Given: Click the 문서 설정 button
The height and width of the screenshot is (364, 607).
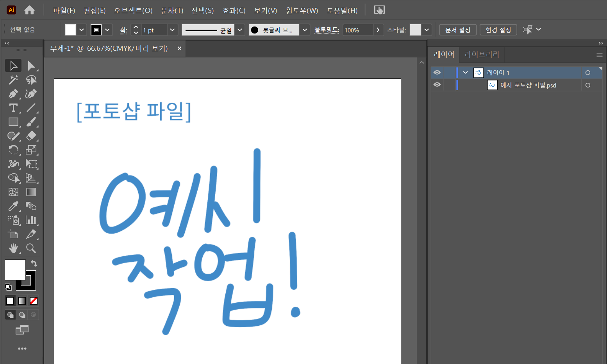Looking at the screenshot, I should [x=457, y=30].
